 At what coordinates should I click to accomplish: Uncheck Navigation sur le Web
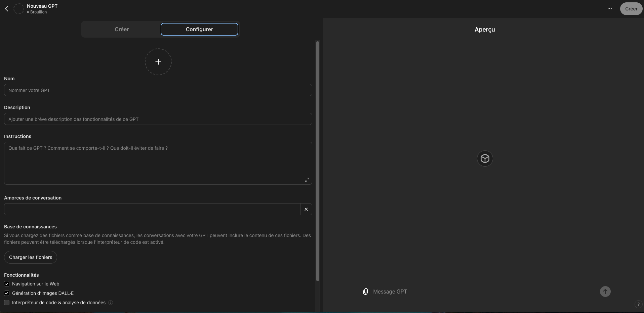click(x=7, y=284)
